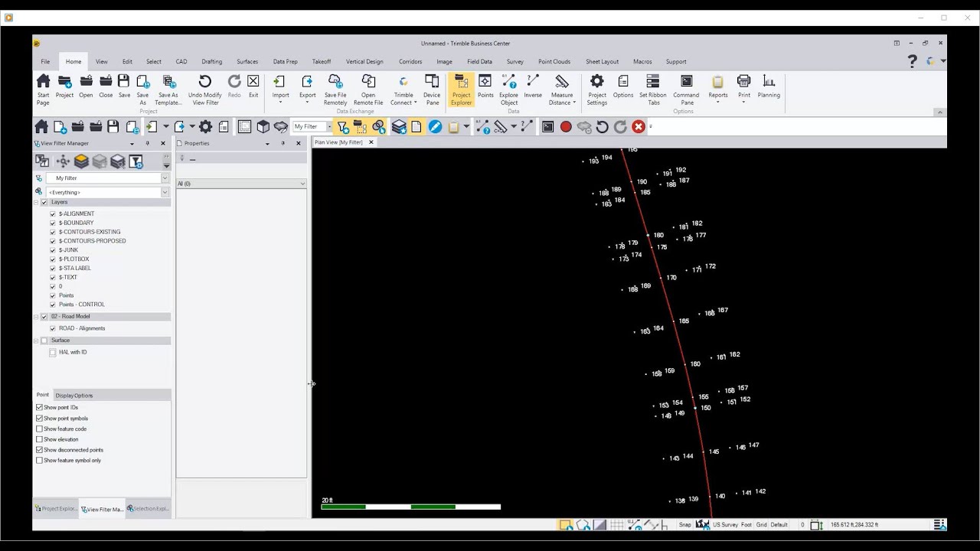Disable Show point symbols
The height and width of the screenshot is (551, 980).
click(40, 419)
